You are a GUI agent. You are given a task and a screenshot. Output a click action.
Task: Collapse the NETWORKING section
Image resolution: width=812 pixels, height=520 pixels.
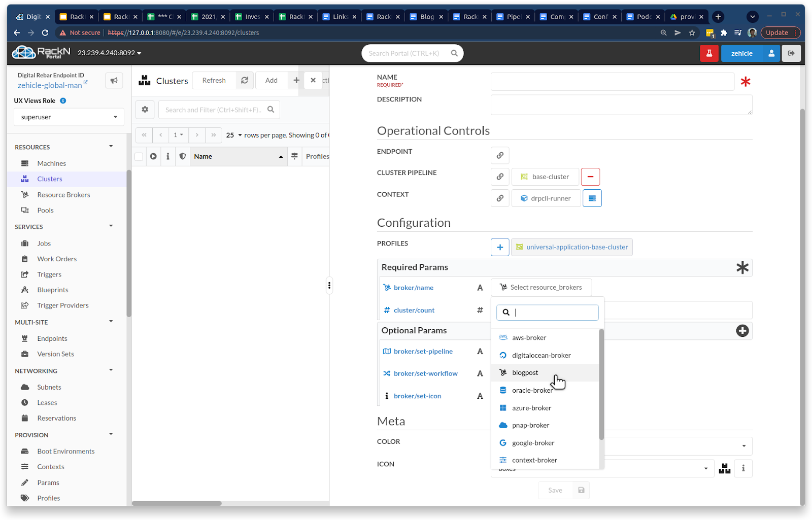point(111,370)
